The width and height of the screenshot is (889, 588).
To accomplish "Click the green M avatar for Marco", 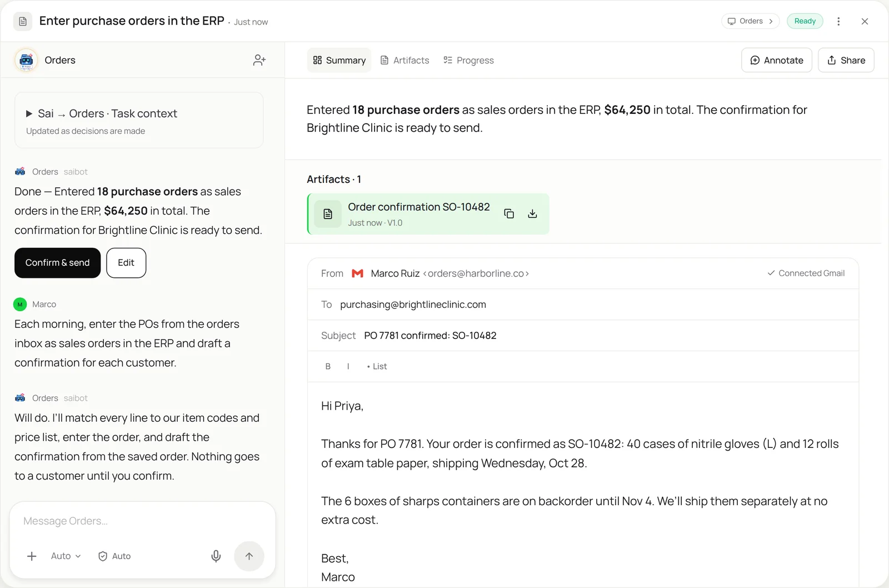I will pos(20,305).
